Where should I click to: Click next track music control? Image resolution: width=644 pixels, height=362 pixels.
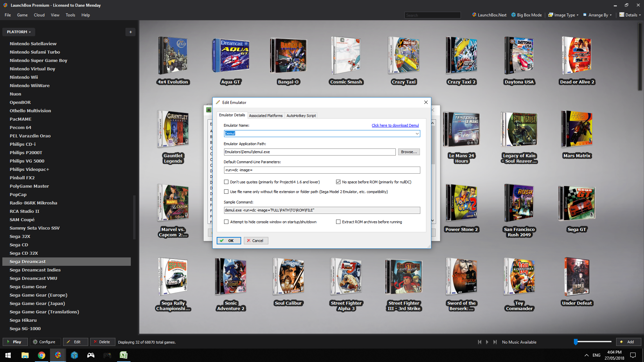pyautogui.click(x=495, y=342)
